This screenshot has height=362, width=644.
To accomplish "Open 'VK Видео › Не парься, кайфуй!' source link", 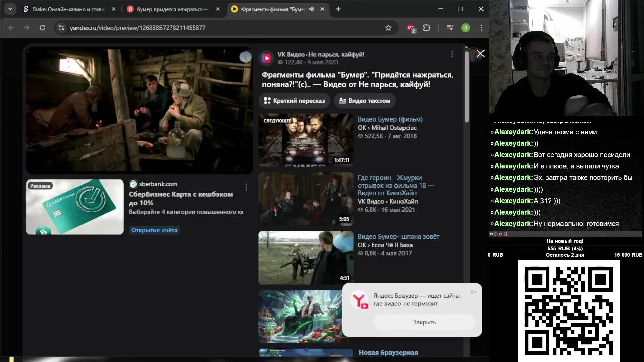I will 320,54.
